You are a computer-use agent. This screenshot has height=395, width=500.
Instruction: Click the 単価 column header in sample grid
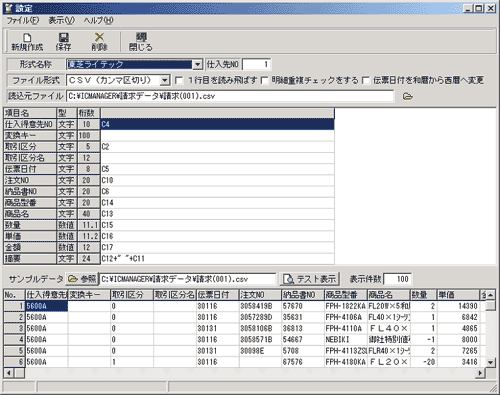[x=458, y=295]
